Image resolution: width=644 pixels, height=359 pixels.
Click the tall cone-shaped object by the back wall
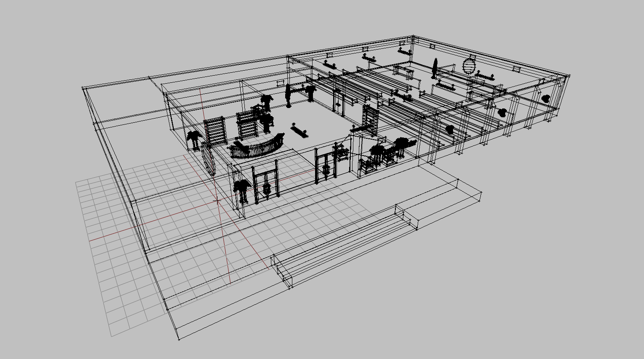pyautogui.click(x=435, y=69)
